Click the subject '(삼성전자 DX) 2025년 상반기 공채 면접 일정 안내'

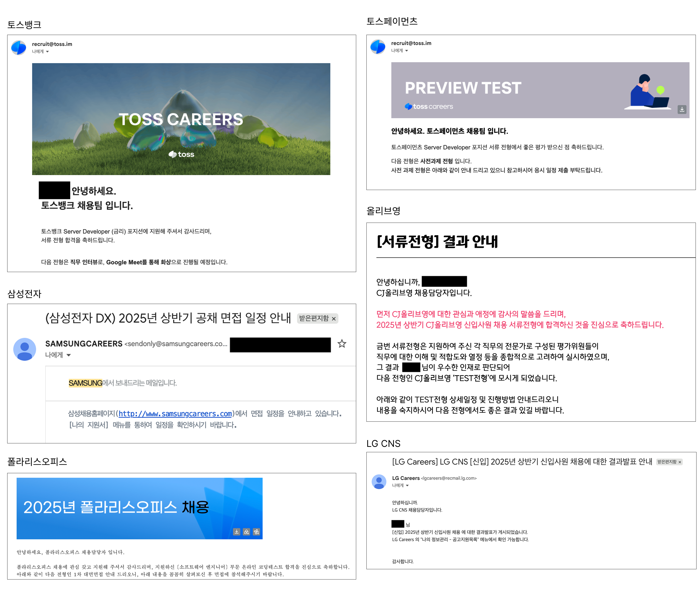pos(168,318)
